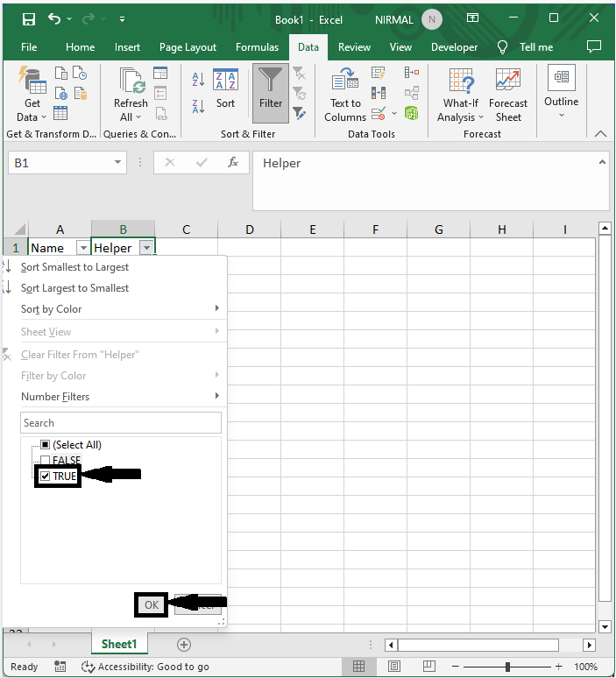The height and width of the screenshot is (678, 616).
Task: Open the Developer tab
Action: click(454, 47)
